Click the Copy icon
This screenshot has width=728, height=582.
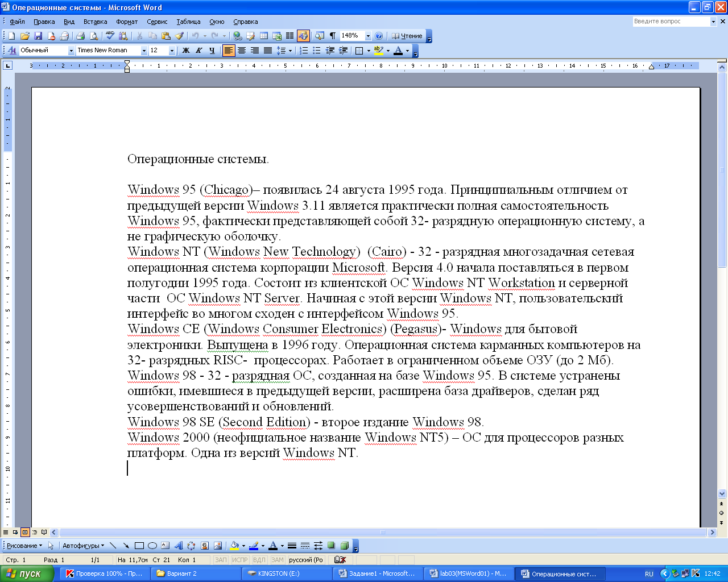152,36
